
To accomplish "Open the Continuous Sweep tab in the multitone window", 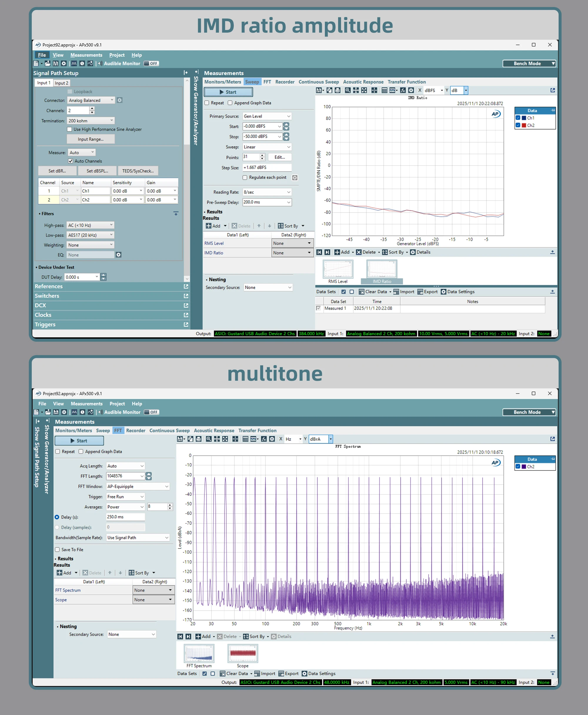I will 169,430.
